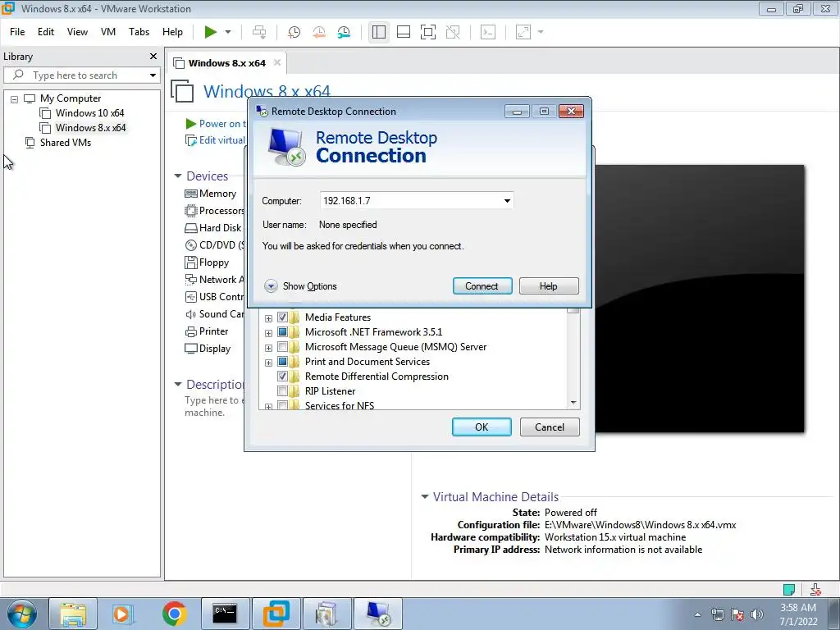Select the Sound Card device icon
The height and width of the screenshot is (630, 840).
pos(190,314)
